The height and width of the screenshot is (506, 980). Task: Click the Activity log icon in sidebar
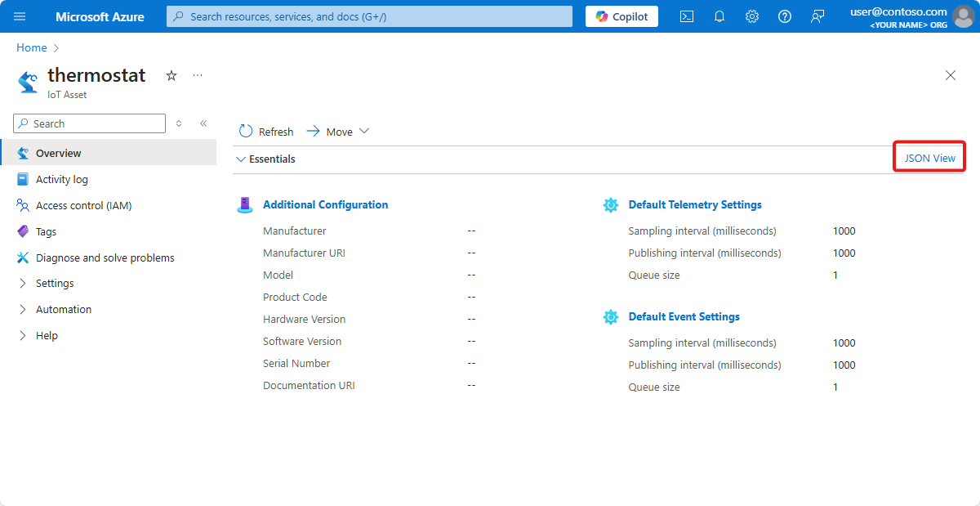23,179
